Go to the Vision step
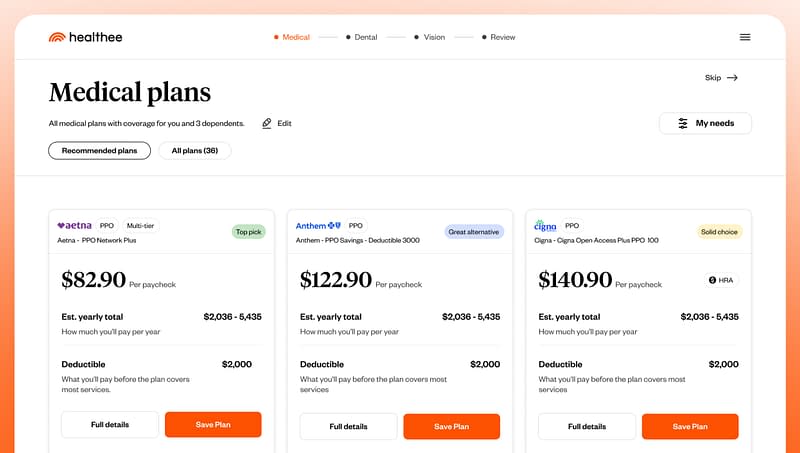Screen dimensions: 800x453 pyautogui.click(x=433, y=37)
